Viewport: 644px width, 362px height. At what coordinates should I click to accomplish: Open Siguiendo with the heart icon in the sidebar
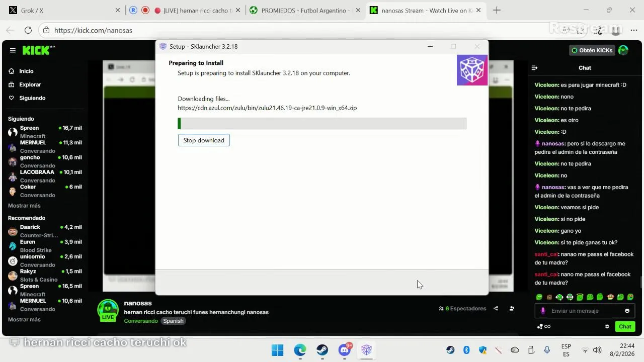[27, 98]
